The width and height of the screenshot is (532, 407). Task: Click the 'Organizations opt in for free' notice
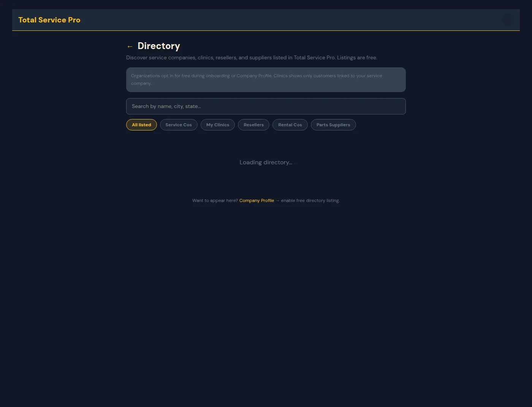pos(266,79)
